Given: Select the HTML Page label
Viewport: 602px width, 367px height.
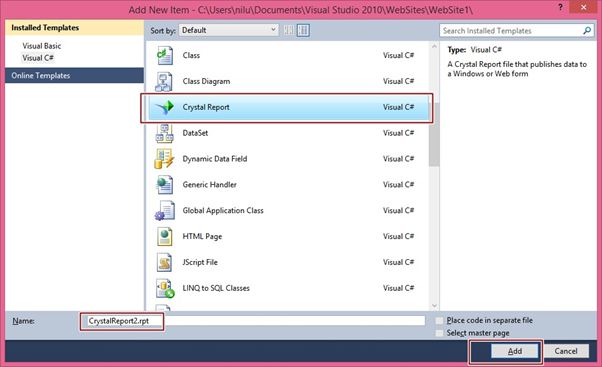Looking at the screenshot, I should [x=202, y=236].
